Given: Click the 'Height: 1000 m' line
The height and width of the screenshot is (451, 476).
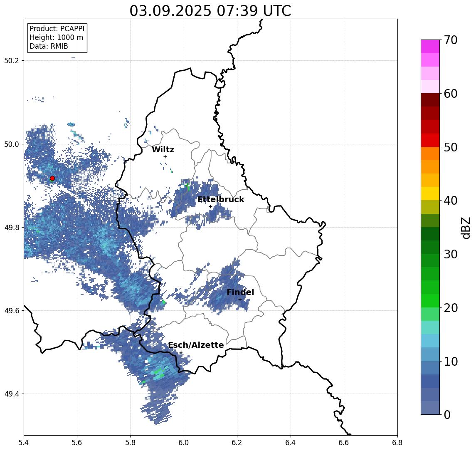Looking at the screenshot, I should 56,37.
